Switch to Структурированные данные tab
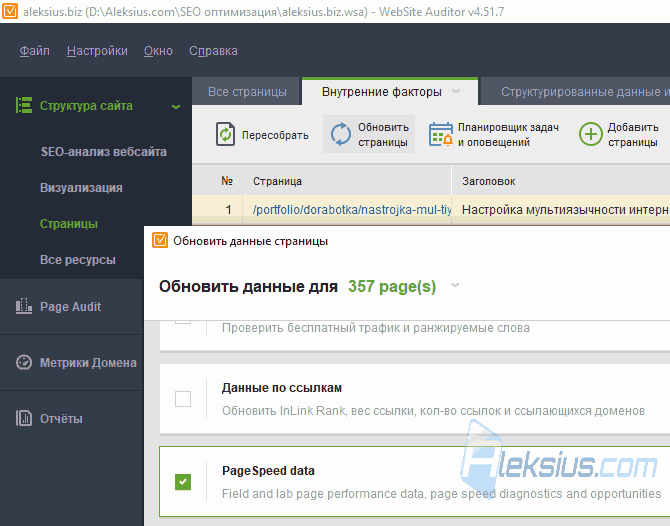670x526 pixels. coord(576,92)
